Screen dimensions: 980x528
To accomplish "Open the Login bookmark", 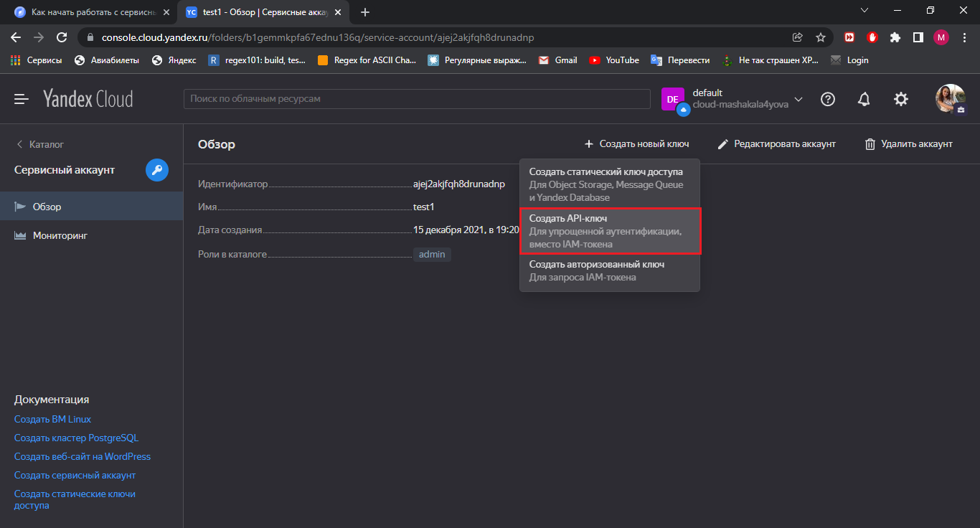I will 849,60.
